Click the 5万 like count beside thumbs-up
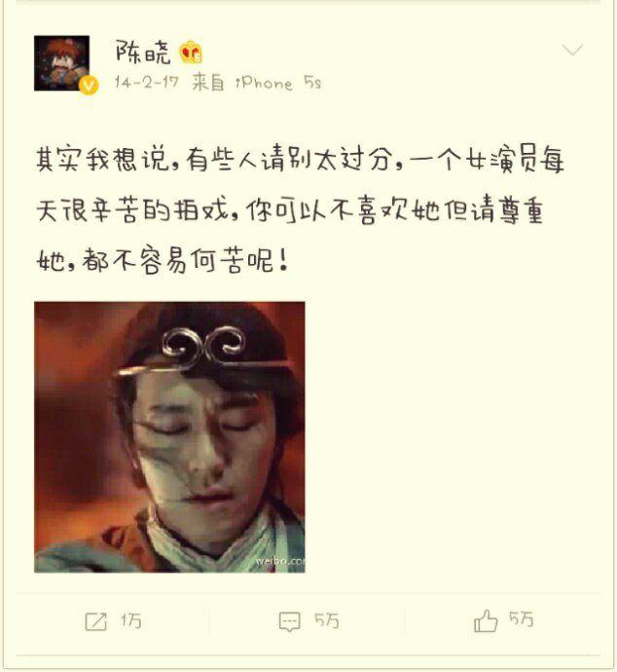 coord(522,618)
